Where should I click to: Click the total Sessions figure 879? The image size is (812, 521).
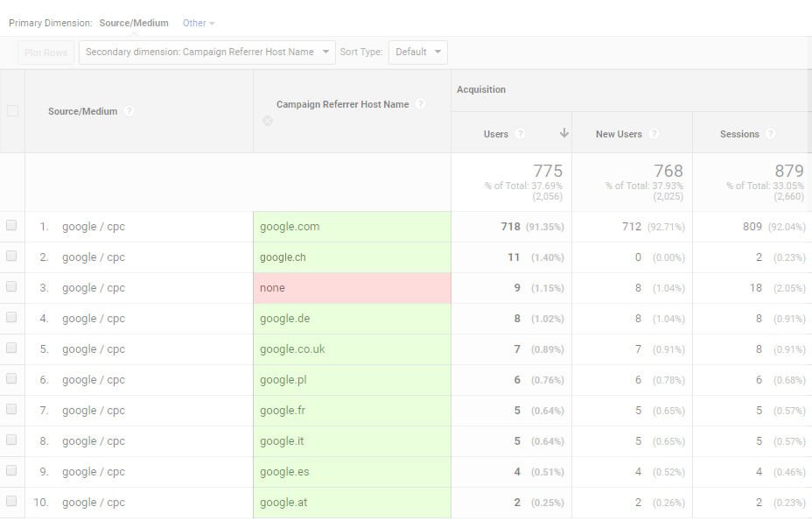pyautogui.click(x=789, y=171)
